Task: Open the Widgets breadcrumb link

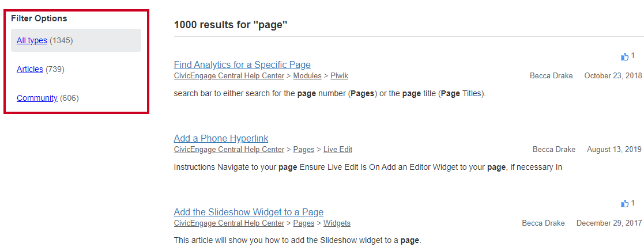Action: click(337, 223)
